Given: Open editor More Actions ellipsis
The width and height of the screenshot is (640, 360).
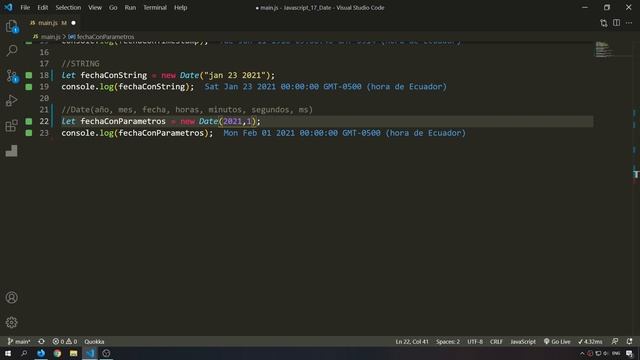Looking at the screenshot, I should tap(629, 23).
